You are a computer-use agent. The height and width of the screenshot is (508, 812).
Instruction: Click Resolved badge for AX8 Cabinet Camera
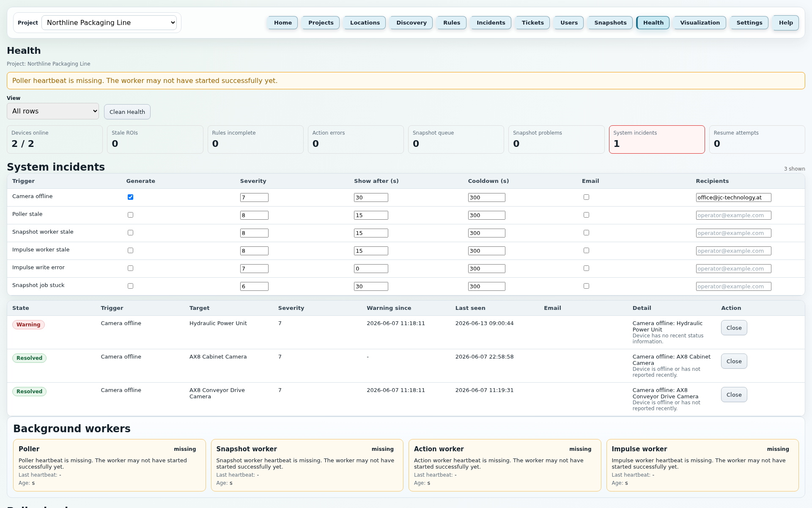pos(29,358)
